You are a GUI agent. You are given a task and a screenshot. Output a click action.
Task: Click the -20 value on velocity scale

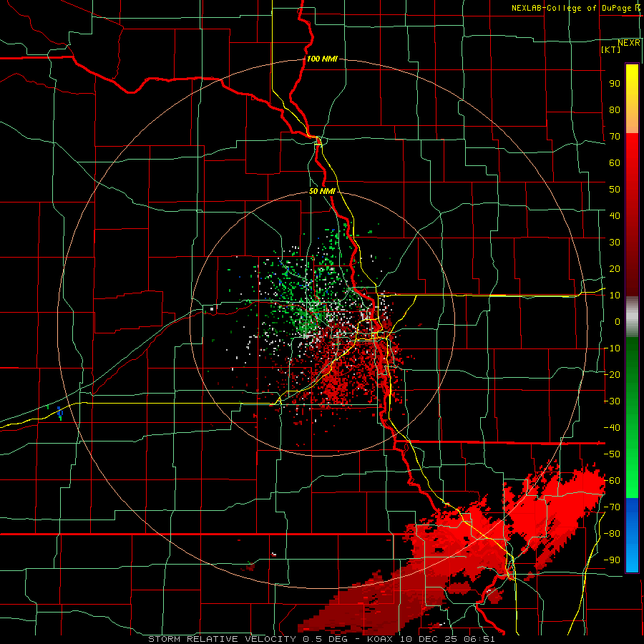click(x=612, y=375)
